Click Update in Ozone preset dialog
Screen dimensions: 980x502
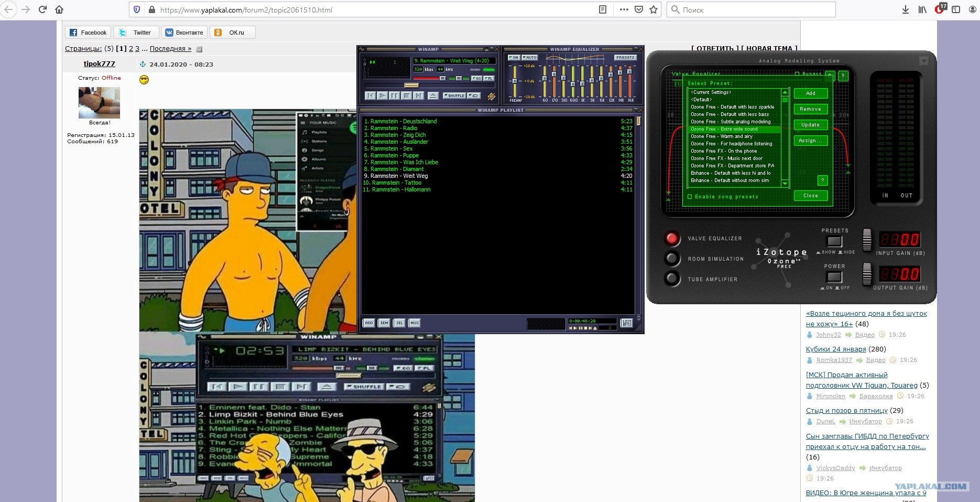(x=810, y=125)
